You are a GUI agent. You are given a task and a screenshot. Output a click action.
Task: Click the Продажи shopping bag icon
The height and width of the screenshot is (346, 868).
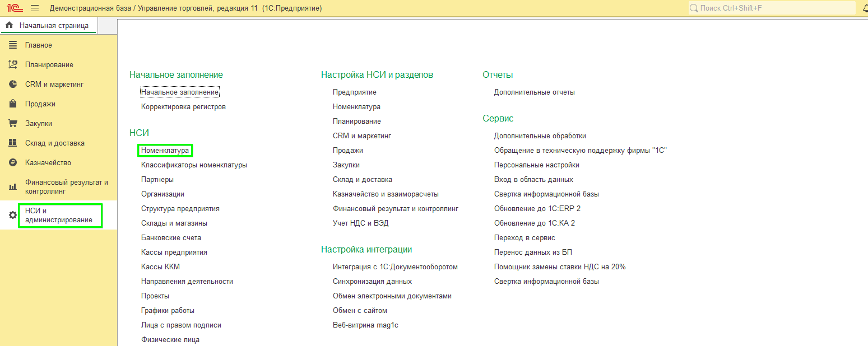[13, 104]
